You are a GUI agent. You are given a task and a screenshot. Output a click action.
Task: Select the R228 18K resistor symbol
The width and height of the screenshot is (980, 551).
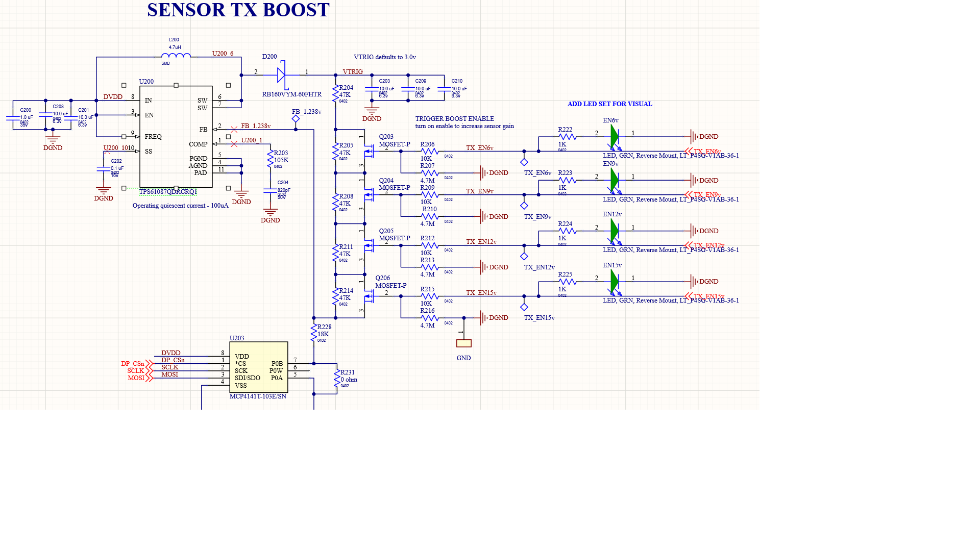(313, 334)
